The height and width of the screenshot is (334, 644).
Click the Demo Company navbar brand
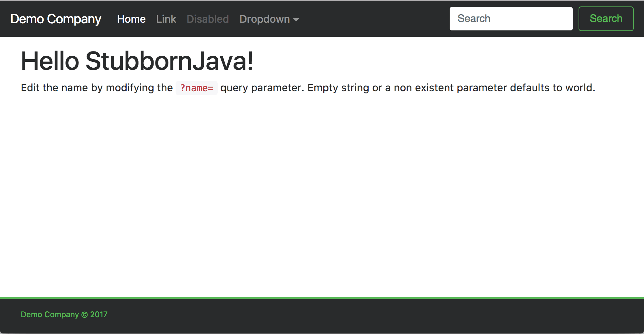(x=56, y=19)
